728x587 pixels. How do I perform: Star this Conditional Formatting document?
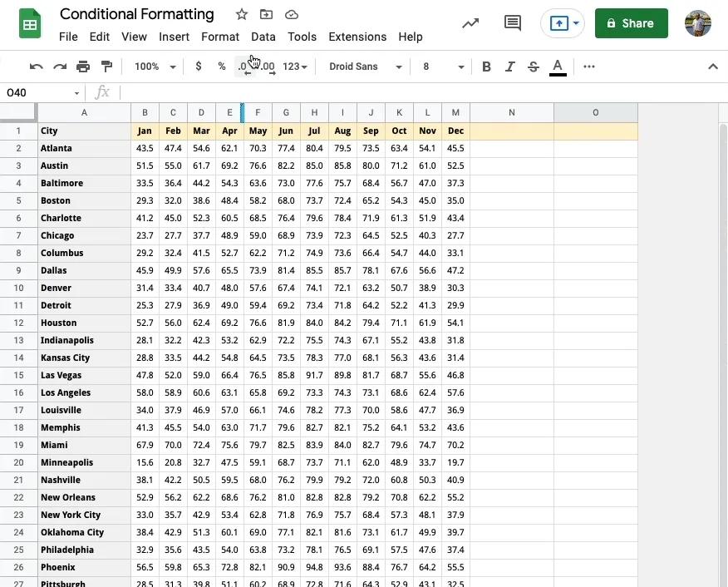(242, 14)
